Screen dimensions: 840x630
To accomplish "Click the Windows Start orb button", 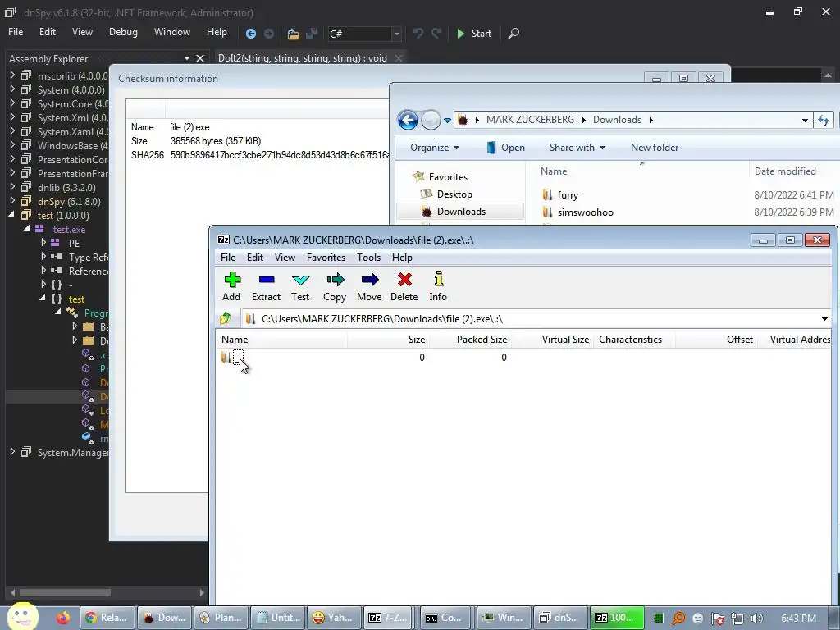I will tap(22, 617).
